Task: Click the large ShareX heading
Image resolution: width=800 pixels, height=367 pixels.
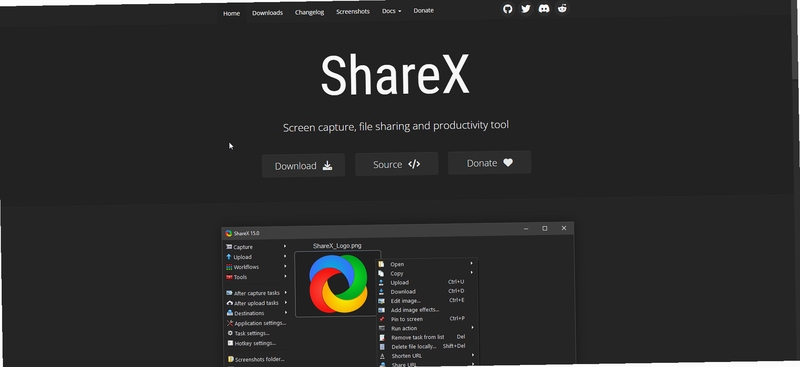Action: (394, 75)
